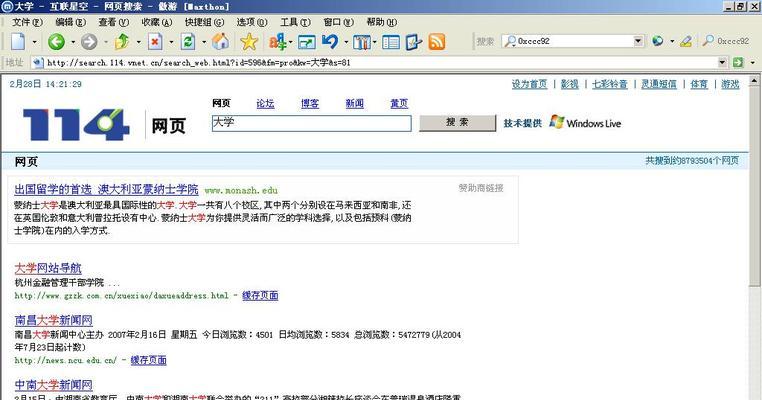
Task: Open the 快捷组(G) menu
Action: click(x=205, y=22)
